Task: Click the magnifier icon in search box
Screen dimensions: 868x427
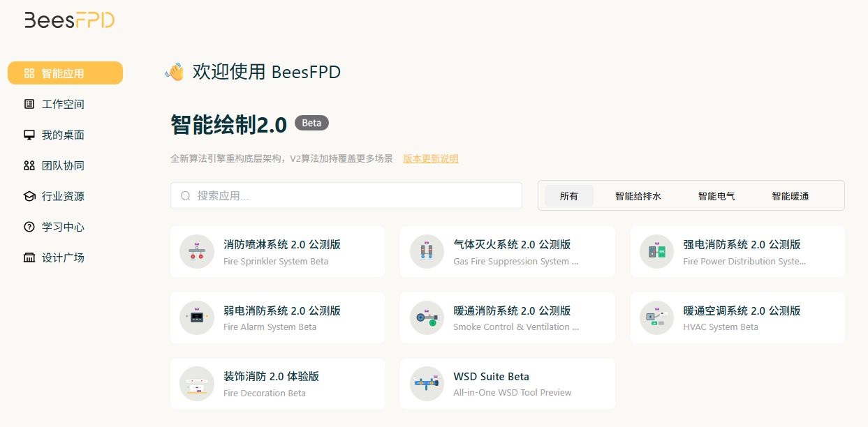Action: pos(185,196)
